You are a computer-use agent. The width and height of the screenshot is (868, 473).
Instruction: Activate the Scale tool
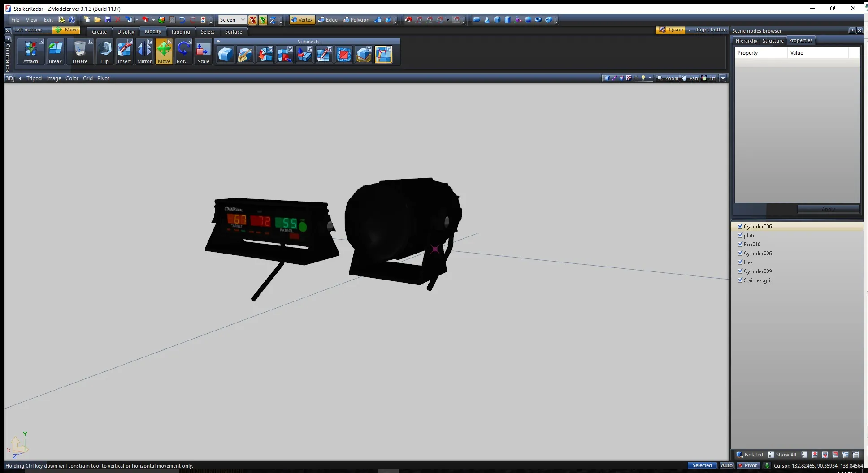[203, 52]
